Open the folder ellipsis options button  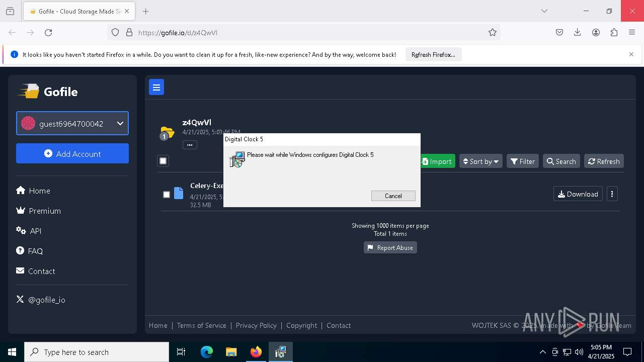tap(190, 145)
